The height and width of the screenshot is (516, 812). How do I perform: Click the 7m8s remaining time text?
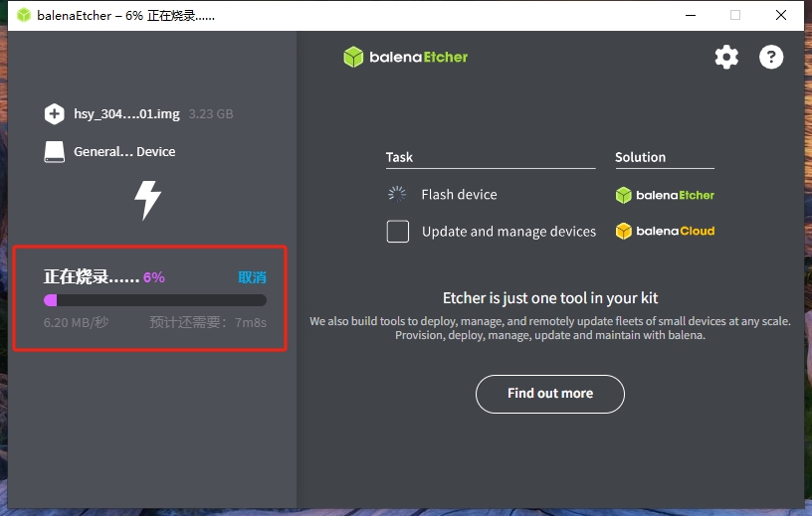pyautogui.click(x=251, y=323)
